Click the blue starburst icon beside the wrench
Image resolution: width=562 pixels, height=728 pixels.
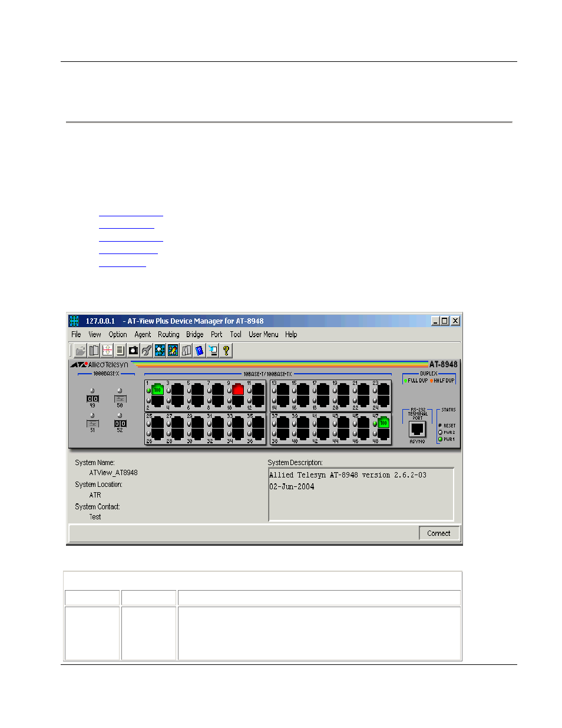click(x=160, y=350)
